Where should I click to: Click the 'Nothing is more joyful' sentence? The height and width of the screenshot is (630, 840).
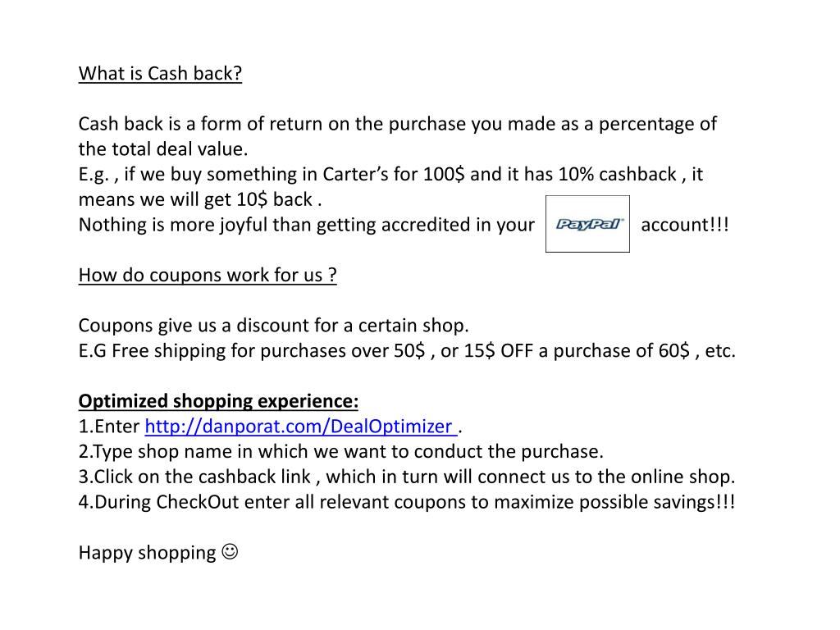point(307,225)
